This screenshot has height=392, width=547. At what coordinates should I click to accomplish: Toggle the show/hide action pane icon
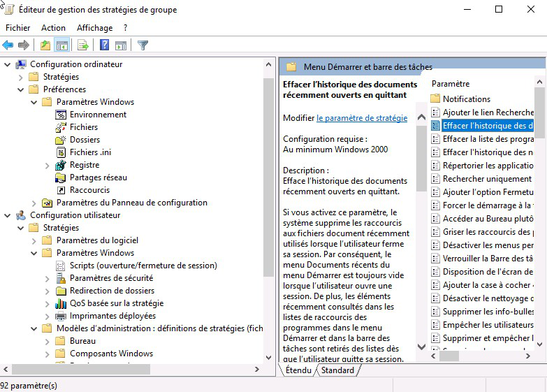tap(121, 45)
